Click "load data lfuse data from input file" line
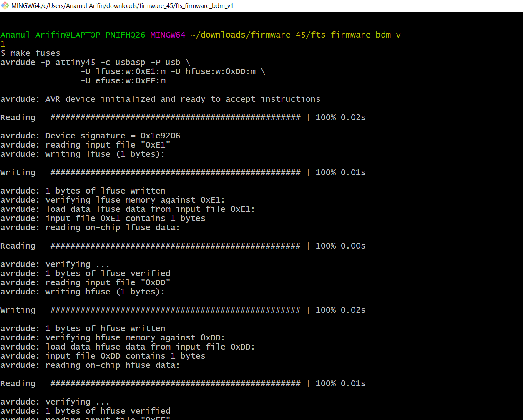 click(x=128, y=209)
